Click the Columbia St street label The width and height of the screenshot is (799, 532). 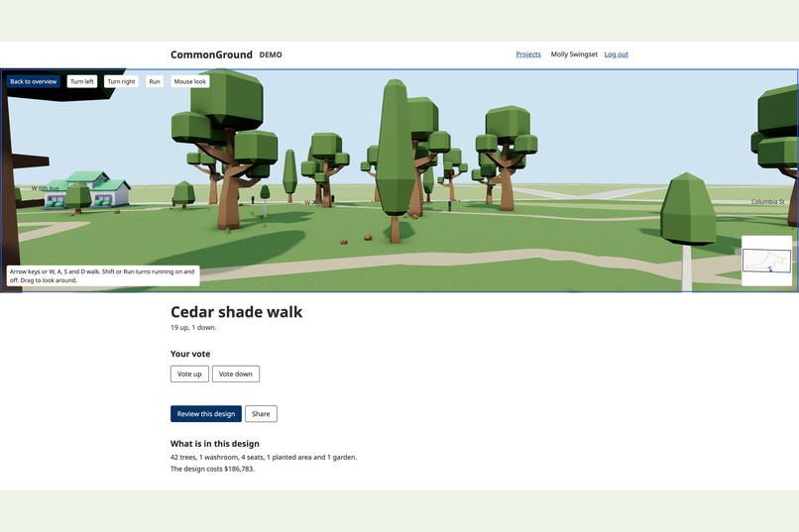[x=768, y=201]
